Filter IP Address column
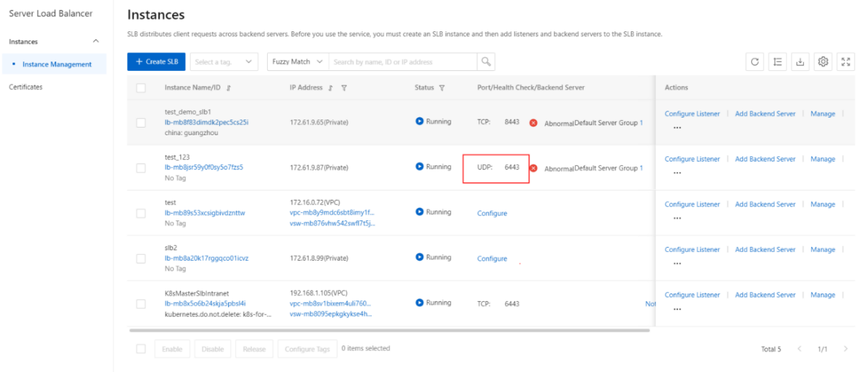 tap(344, 88)
